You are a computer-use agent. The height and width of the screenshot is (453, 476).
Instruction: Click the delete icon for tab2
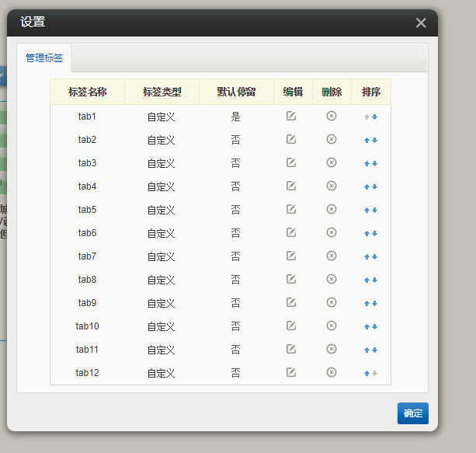point(332,140)
